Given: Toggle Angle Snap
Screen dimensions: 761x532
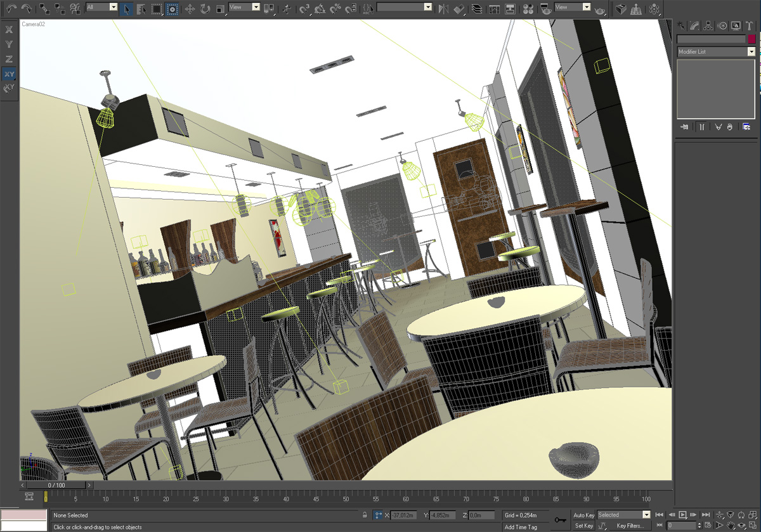Looking at the screenshot, I should tap(320, 9).
